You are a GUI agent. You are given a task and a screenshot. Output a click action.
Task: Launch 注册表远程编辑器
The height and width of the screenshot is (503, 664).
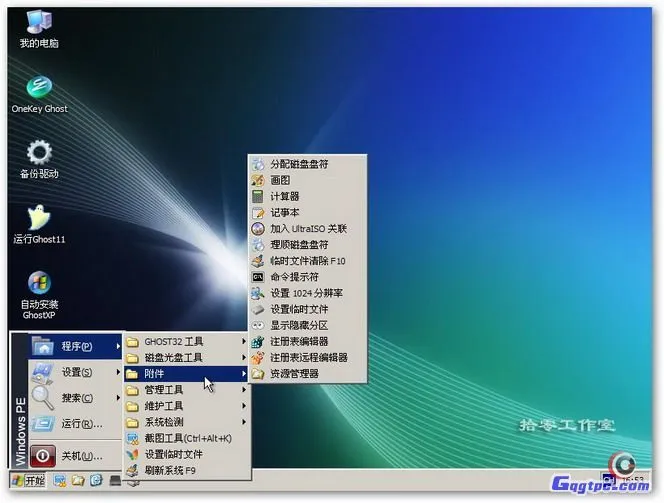[x=307, y=357]
